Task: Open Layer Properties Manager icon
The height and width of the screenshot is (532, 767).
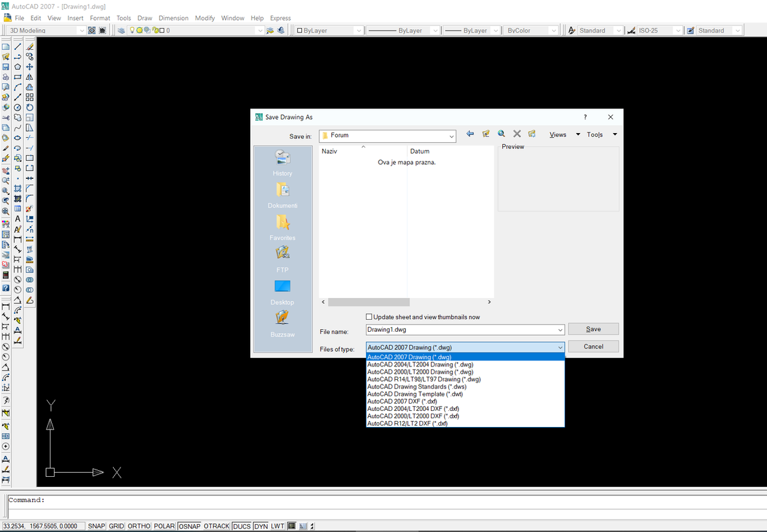Action: (121, 31)
